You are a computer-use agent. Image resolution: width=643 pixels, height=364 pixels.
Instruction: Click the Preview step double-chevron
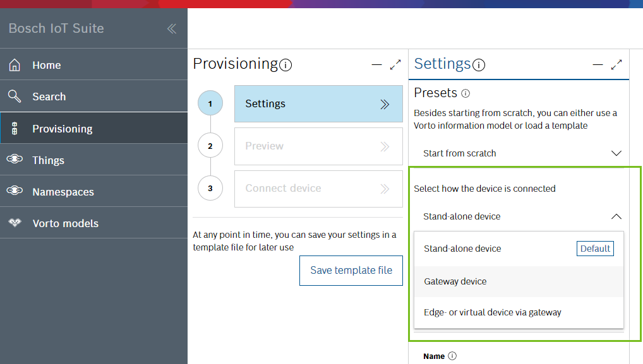[x=385, y=146]
